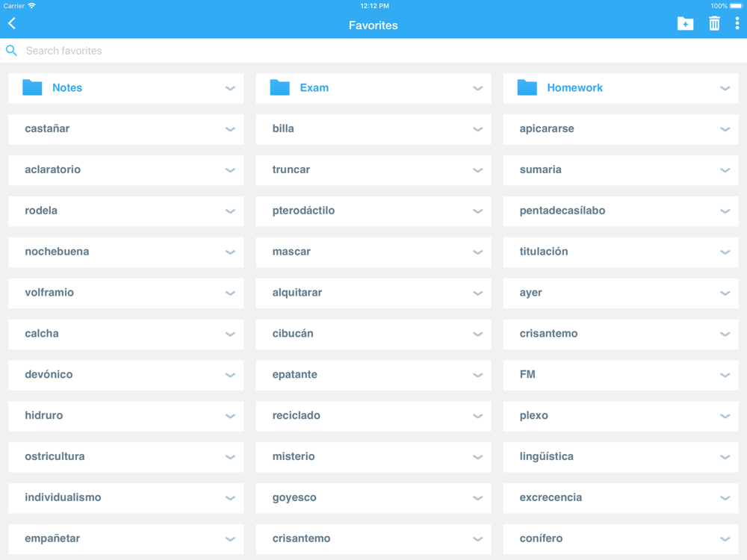Select the Exam folder label
The width and height of the screenshot is (747, 560).
pos(314,87)
